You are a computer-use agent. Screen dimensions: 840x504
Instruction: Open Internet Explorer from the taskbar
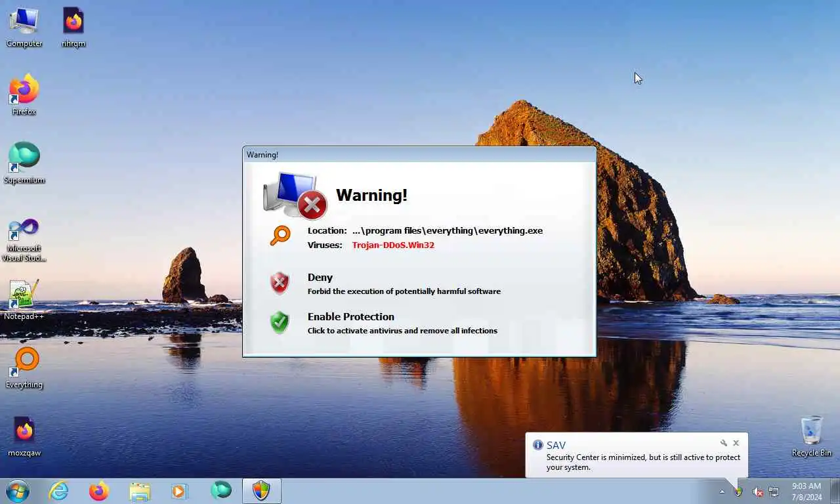(x=58, y=491)
